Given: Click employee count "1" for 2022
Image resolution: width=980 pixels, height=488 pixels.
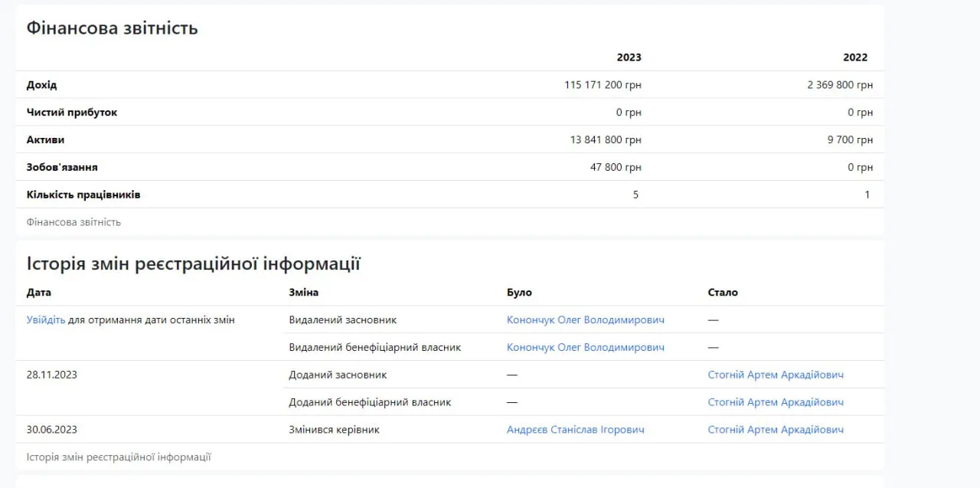Looking at the screenshot, I should coord(867,195).
